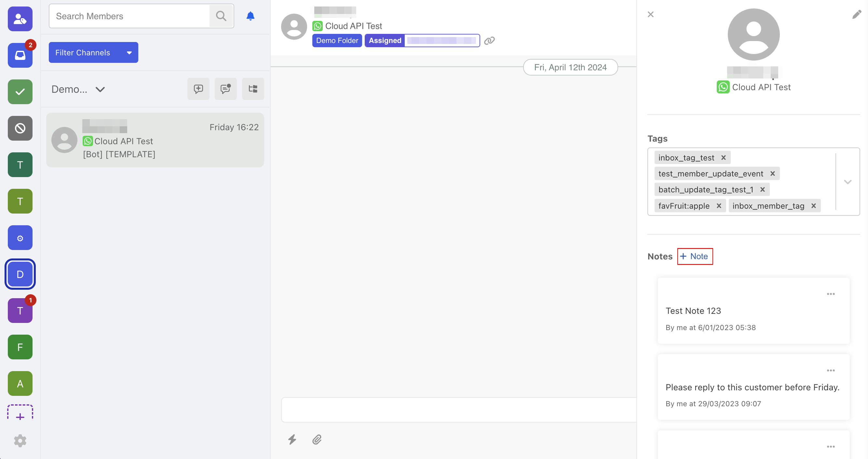Click the search magnifier icon
Image resolution: width=868 pixels, height=459 pixels.
[221, 16]
